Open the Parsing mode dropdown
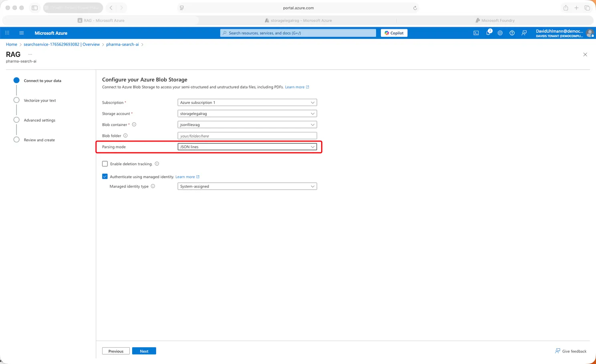The height and width of the screenshot is (364, 596). [247, 147]
